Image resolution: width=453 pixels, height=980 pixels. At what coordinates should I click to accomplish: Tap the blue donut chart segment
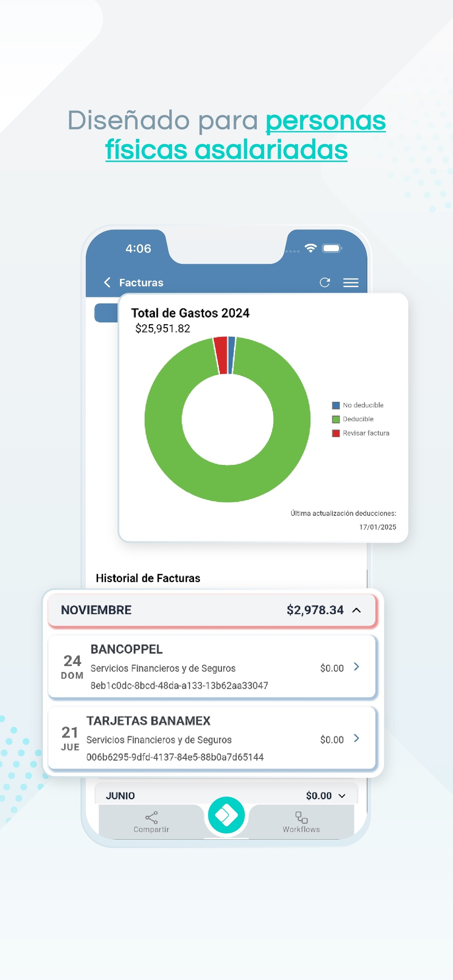point(232,355)
